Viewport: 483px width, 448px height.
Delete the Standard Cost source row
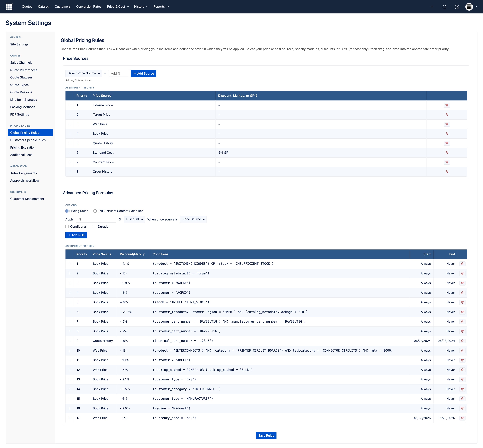447,153
